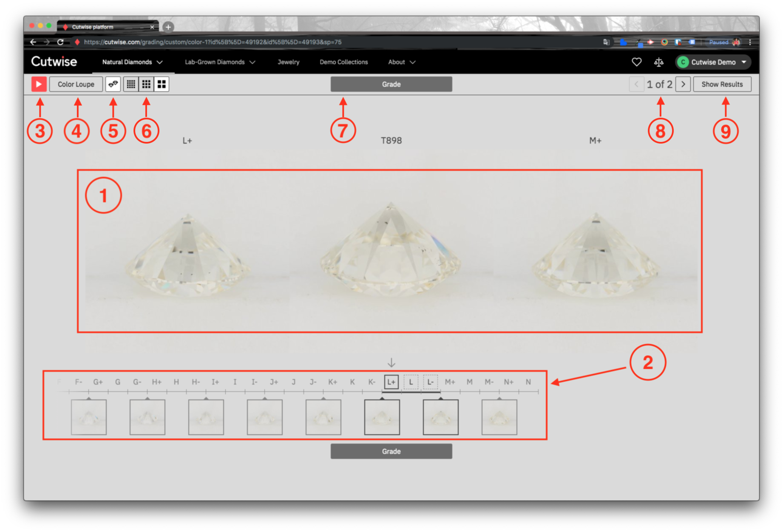
Task: Select the N grade on the scale
Action: tap(528, 382)
